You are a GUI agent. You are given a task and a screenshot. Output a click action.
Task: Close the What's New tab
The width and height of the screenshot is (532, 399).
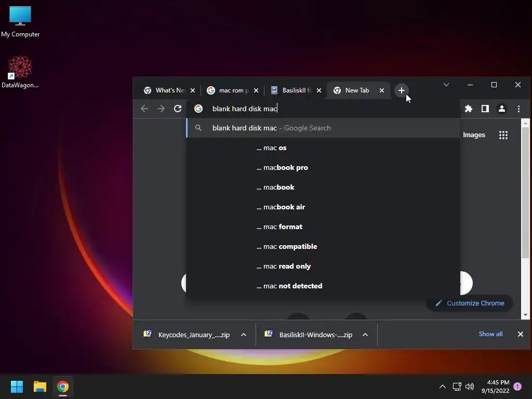193,90
